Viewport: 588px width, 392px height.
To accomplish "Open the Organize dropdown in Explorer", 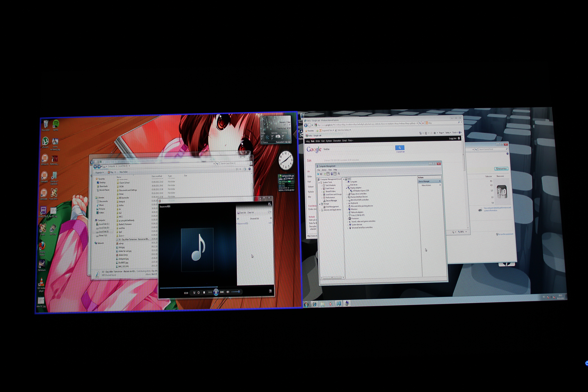I will (99, 172).
